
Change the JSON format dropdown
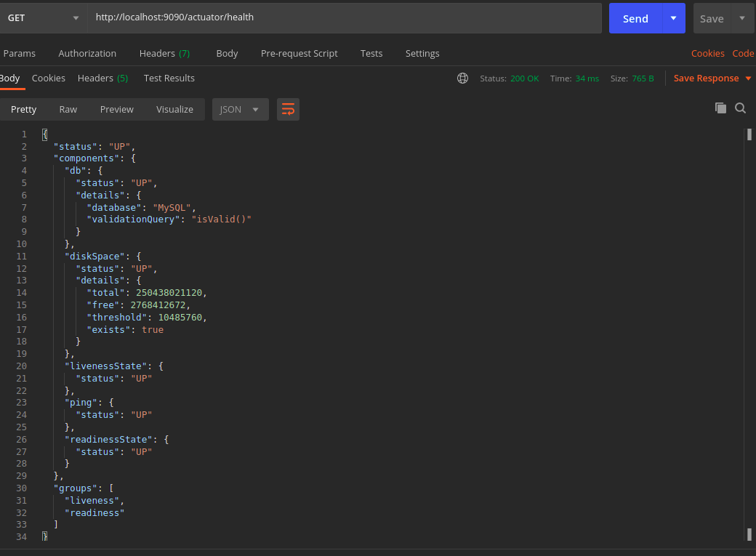click(240, 110)
